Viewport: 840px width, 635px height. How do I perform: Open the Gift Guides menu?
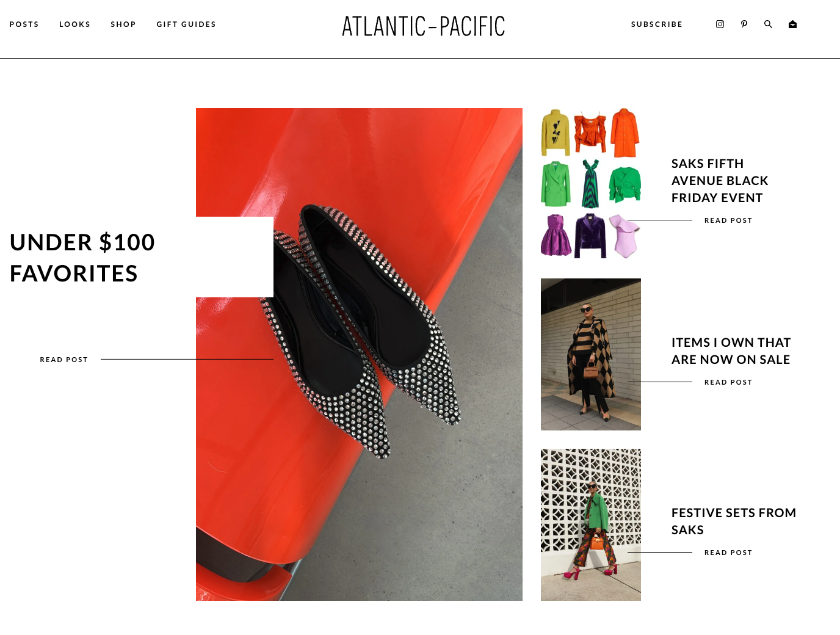click(186, 24)
